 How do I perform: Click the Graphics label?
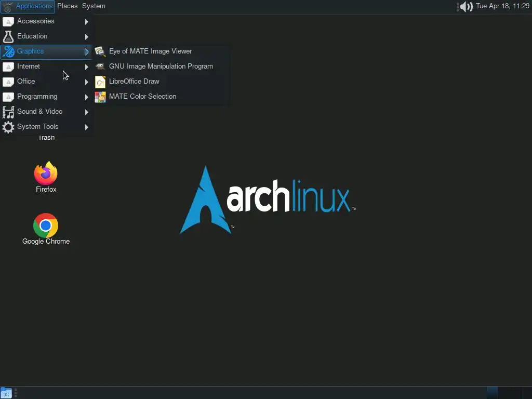(30, 51)
